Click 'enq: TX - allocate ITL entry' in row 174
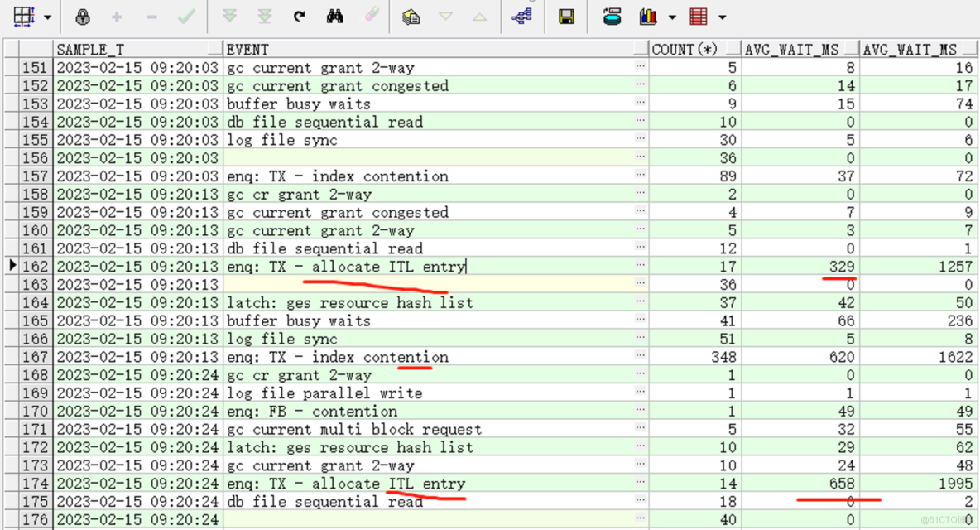 (x=346, y=483)
